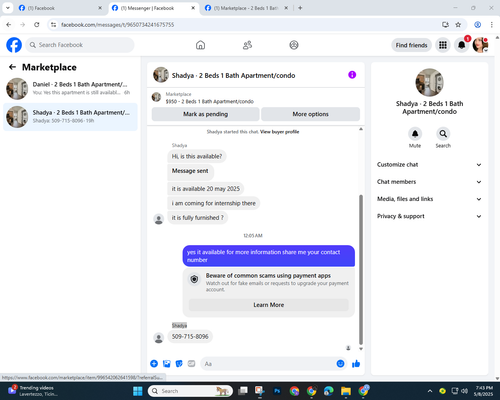Expand Customize chat section

click(x=429, y=165)
